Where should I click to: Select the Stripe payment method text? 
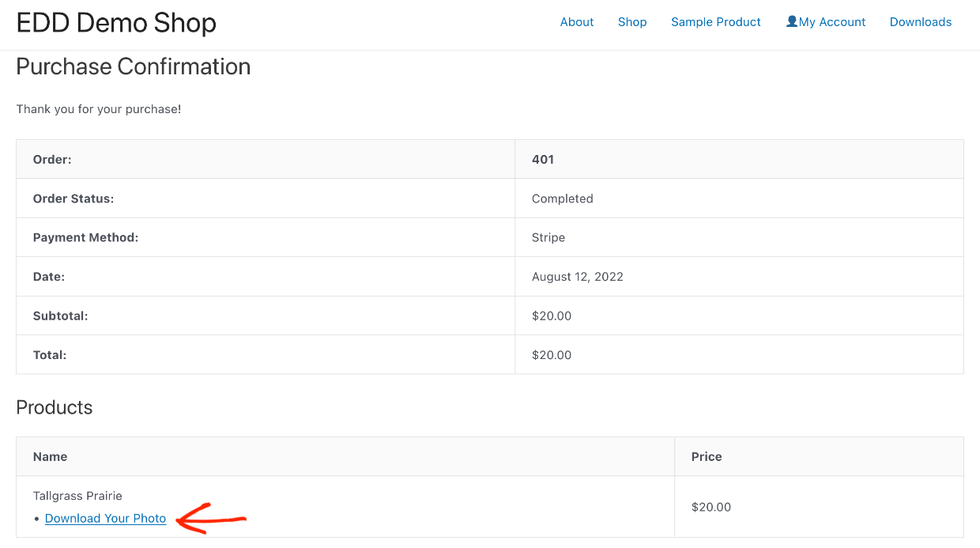548,237
